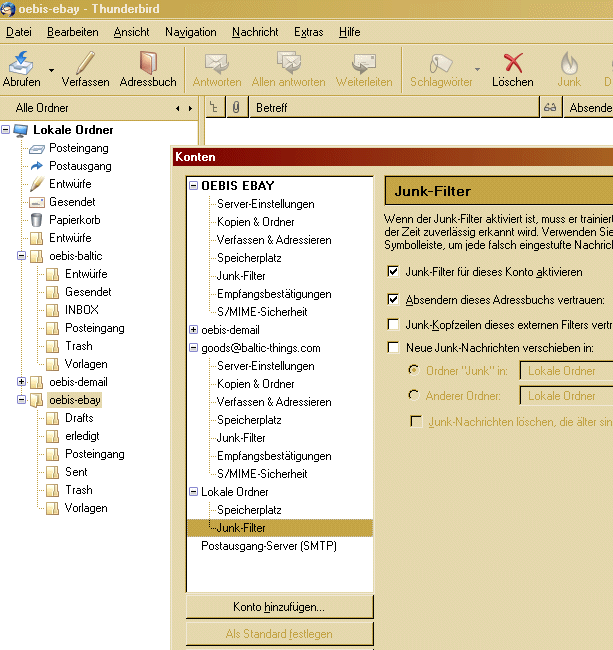Select the Gesendet folder
This screenshot has height=650, width=613.
[x=72, y=202]
